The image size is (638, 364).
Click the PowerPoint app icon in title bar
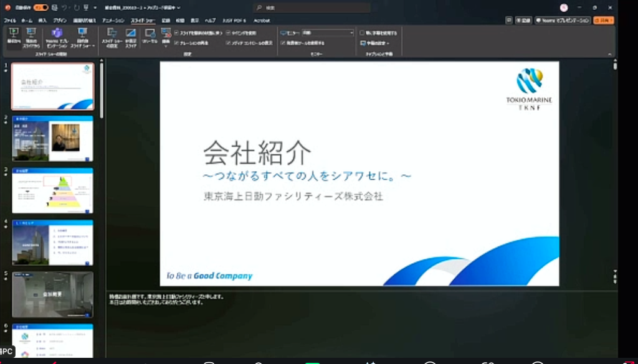7,7
